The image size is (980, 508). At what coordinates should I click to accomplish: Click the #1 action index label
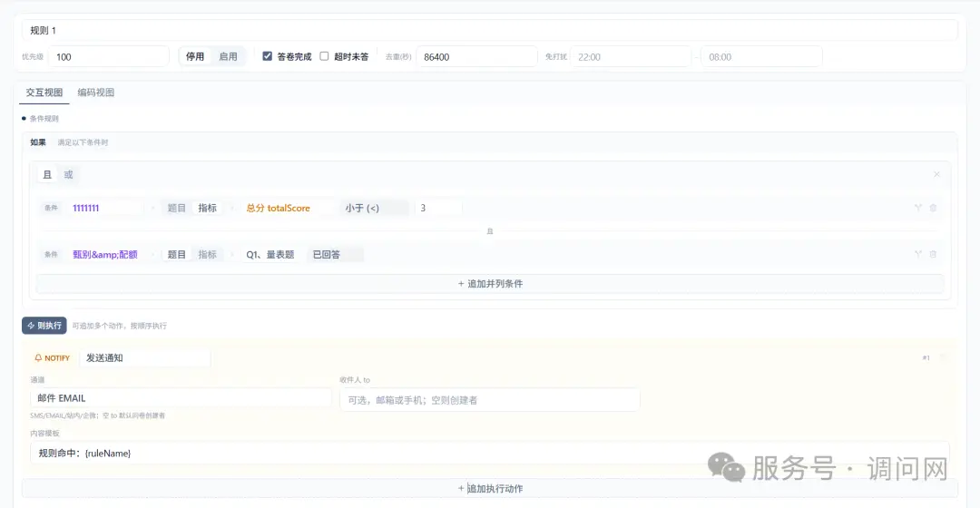pyautogui.click(x=926, y=358)
